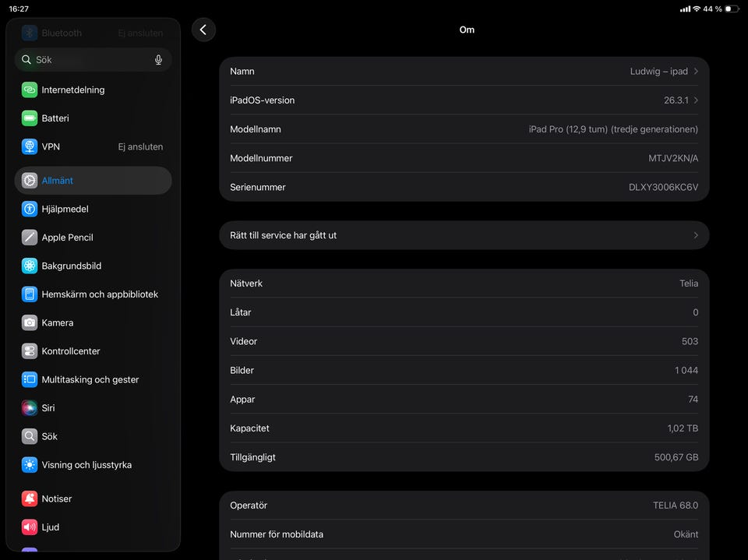748x560 pixels.
Task: Open Rätt till service har gått ut
Action: pyautogui.click(x=464, y=235)
